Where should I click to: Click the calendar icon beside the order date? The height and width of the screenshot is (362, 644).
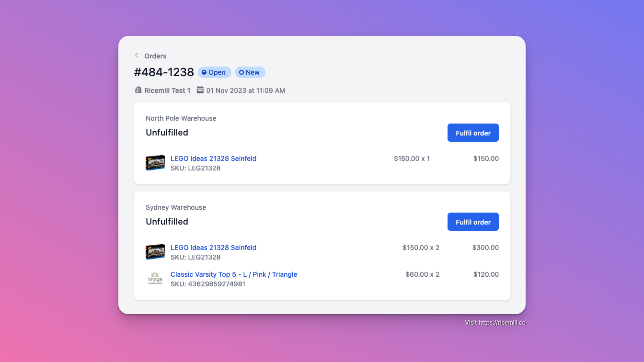click(200, 90)
